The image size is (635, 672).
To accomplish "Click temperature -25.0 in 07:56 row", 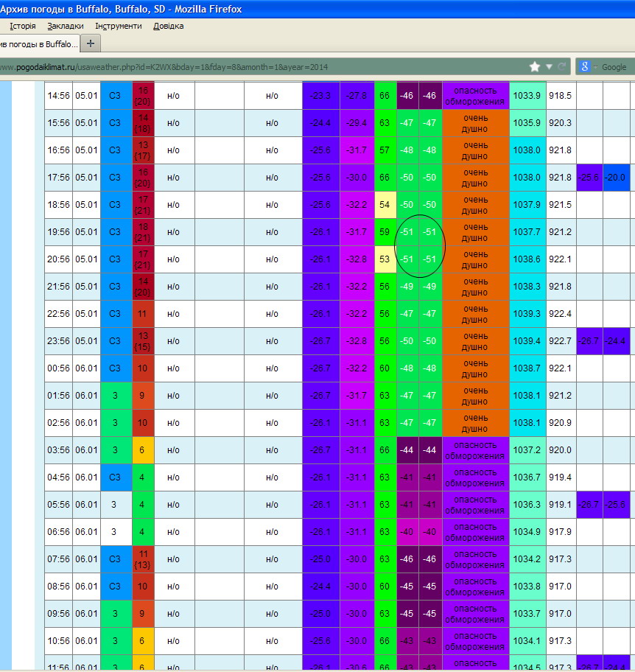I will pos(320,559).
